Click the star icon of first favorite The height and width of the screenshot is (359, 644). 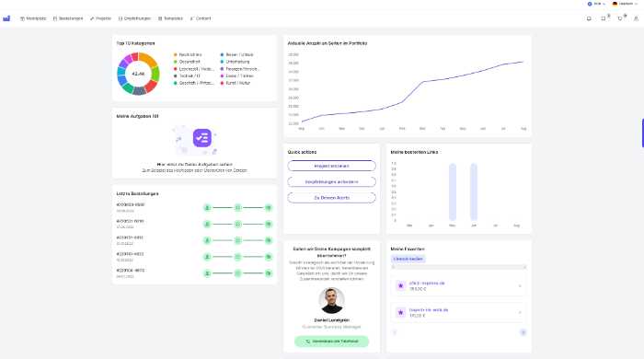point(400,286)
